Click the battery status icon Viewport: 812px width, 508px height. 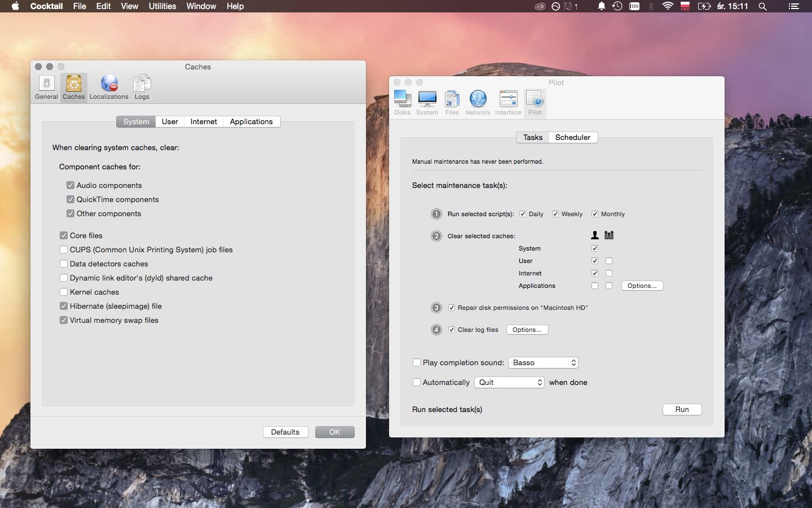pyautogui.click(x=704, y=6)
